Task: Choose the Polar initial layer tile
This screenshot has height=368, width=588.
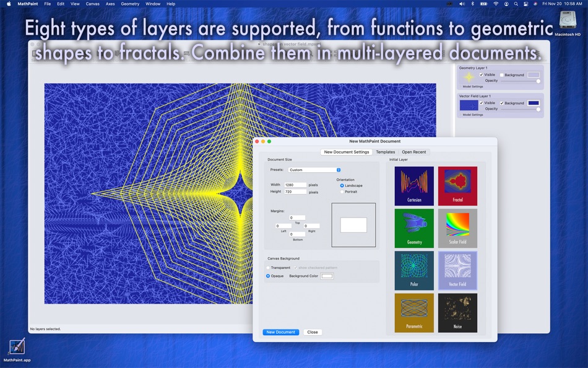Action: [414, 271]
